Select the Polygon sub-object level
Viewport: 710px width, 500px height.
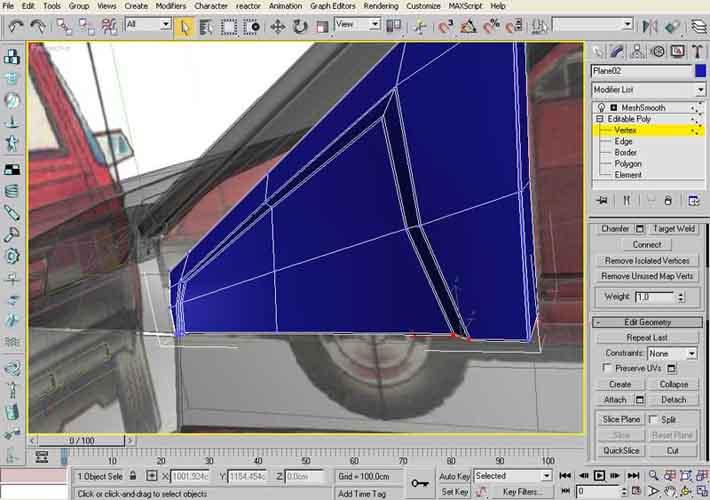pyautogui.click(x=628, y=163)
